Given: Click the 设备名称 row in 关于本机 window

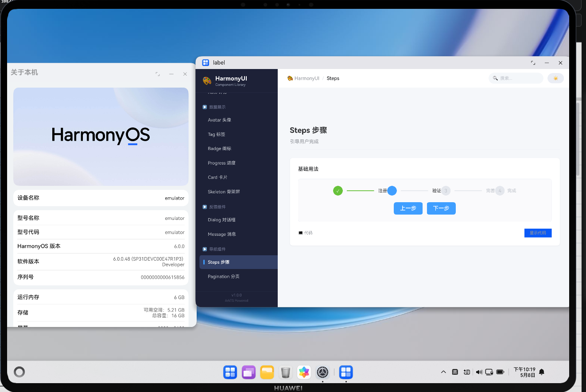Looking at the screenshot, I should [x=101, y=198].
